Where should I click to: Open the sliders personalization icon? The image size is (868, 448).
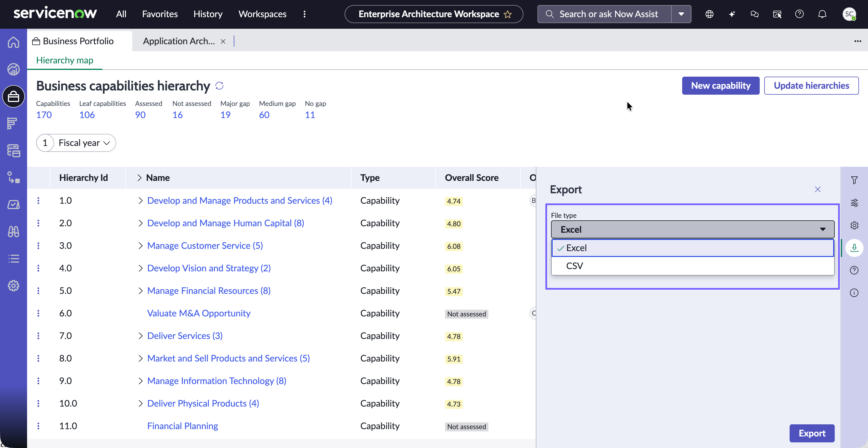[854, 203]
